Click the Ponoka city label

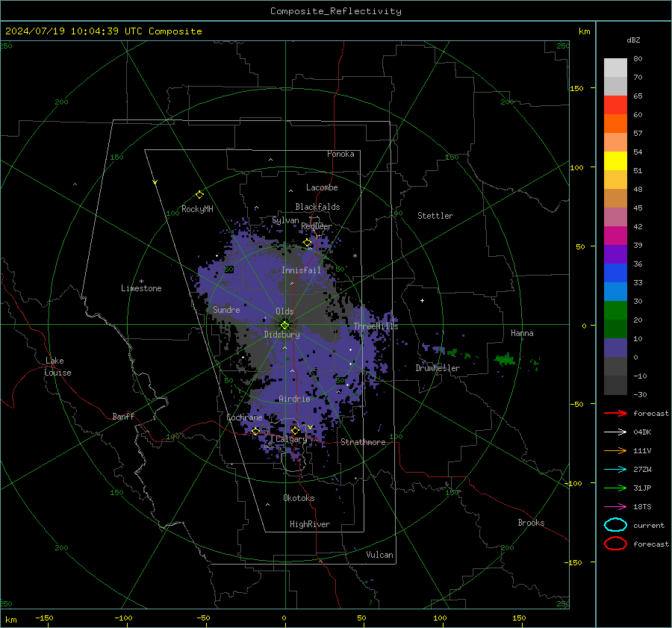point(340,154)
